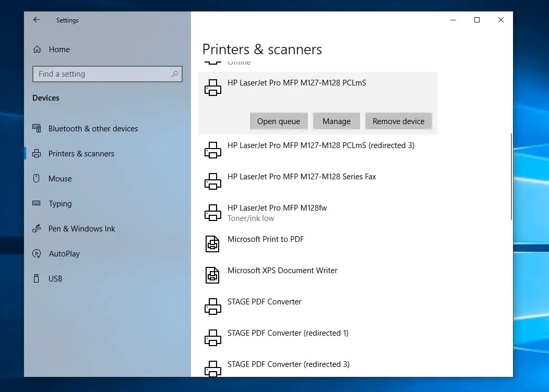The image size is (549, 392).
Task: Click in the Find a setting field
Action: click(x=108, y=74)
